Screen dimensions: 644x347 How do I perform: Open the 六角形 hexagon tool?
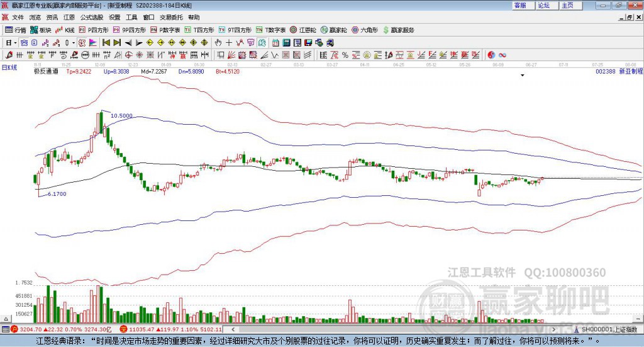pyautogui.click(x=365, y=30)
